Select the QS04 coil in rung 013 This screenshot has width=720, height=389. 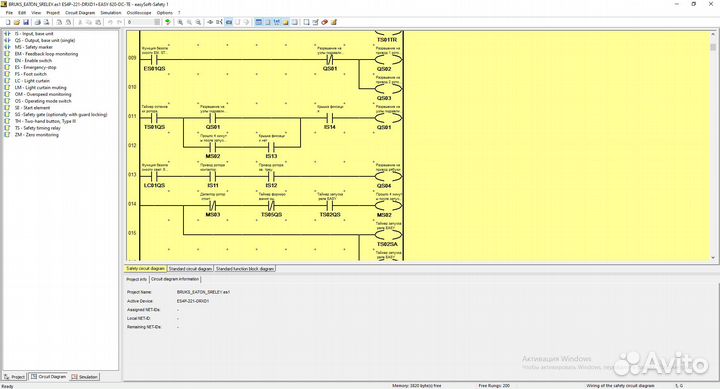pos(388,177)
